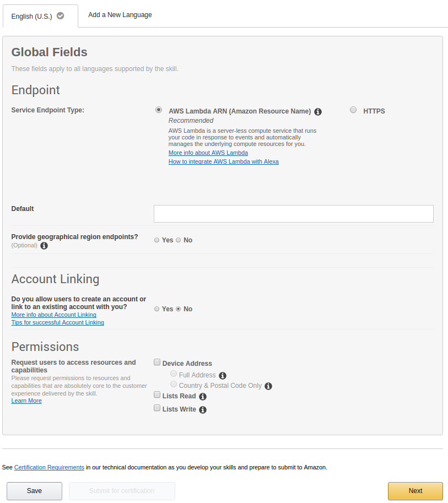Enable Device Address permission checkbox

click(157, 363)
